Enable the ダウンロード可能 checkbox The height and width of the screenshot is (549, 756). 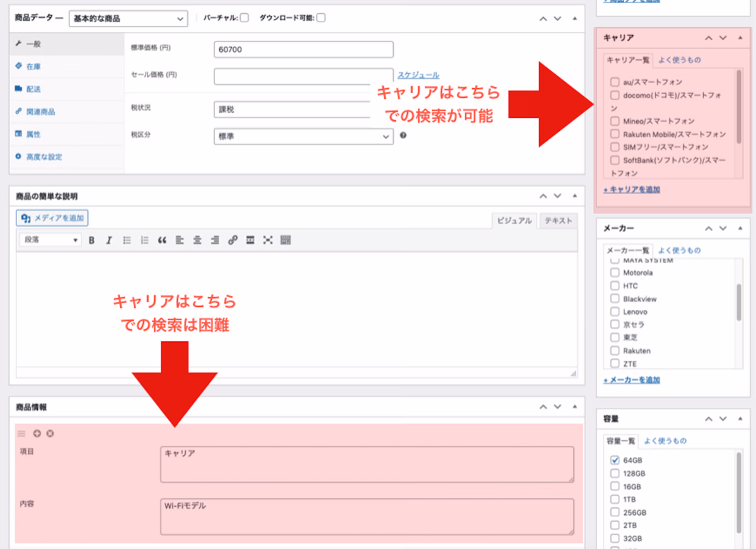click(x=321, y=18)
